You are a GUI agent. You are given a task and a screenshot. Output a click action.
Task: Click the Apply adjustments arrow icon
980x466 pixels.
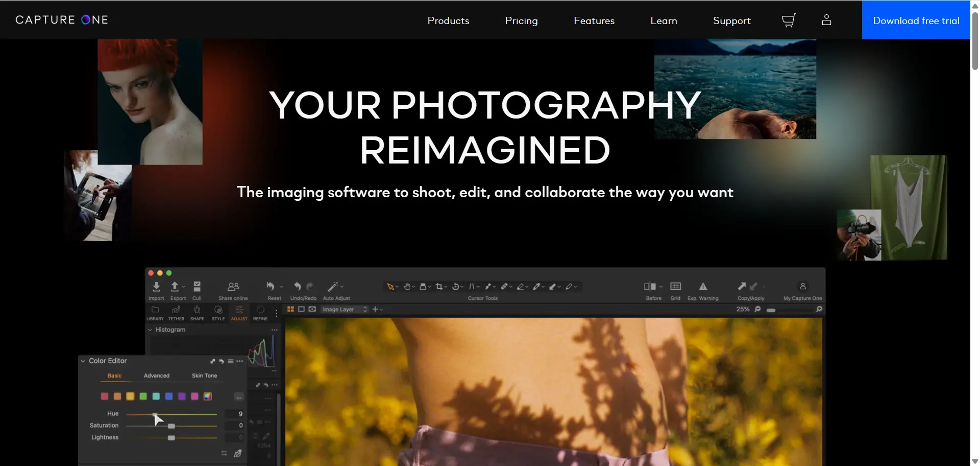click(x=753, y=287)
